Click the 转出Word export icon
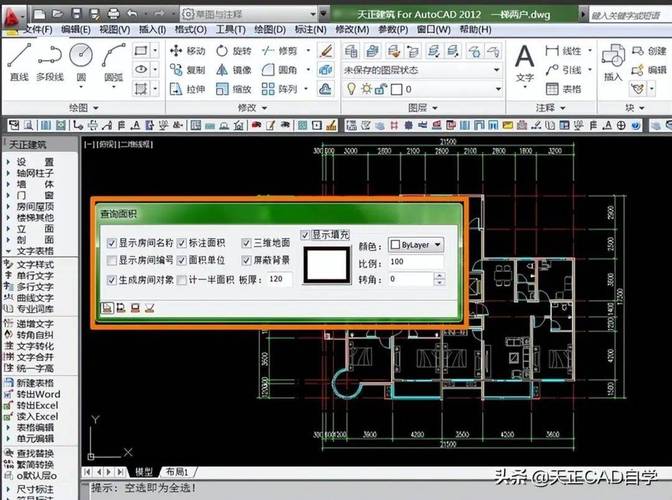Screen dimensions: 672x500 (8, 394)
